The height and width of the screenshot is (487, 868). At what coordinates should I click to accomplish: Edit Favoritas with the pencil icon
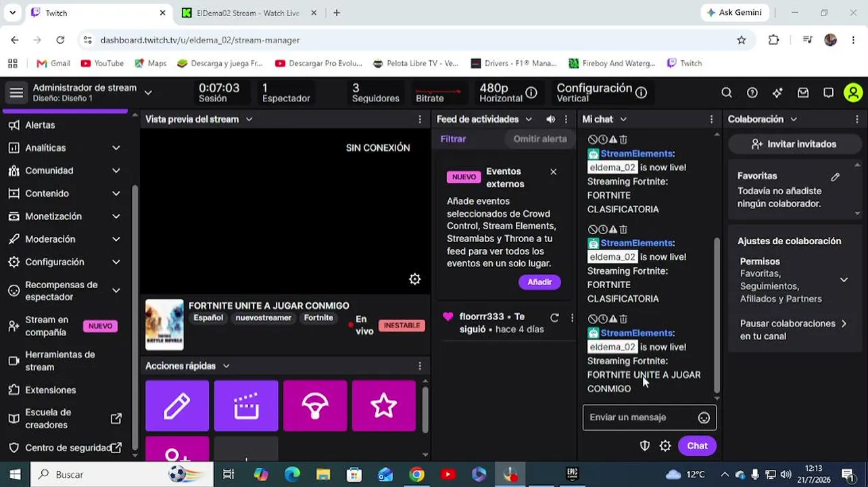coord(835,177)
